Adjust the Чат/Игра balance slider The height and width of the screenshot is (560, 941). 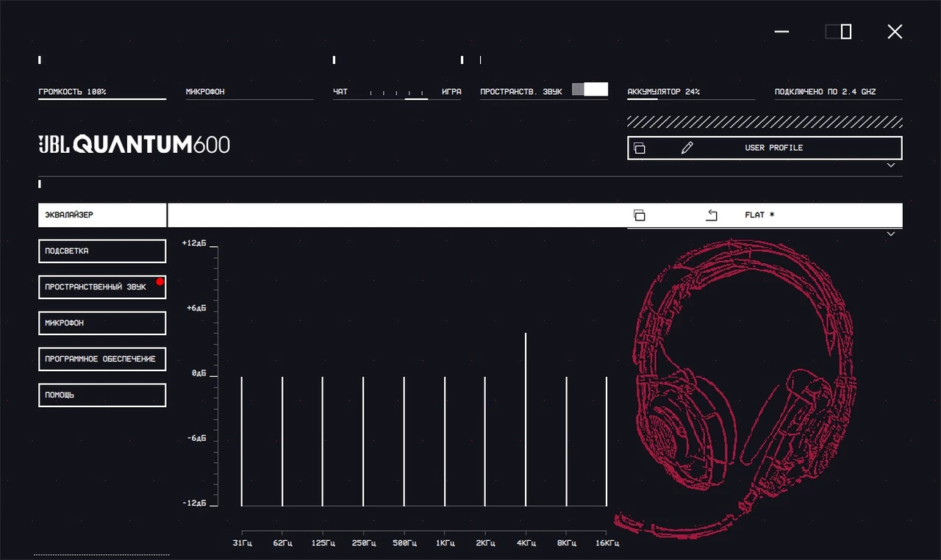(398, 95)
